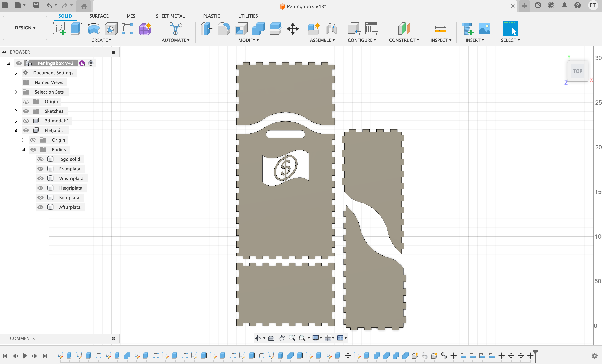Viewport: 602px width, 364px height.
Task: Open the Data Panel grid icon
Action: (x=5, y=5)
